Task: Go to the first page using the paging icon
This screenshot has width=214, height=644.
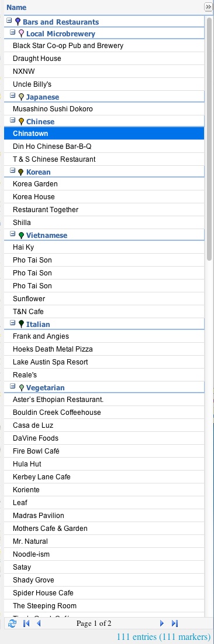Action: [27, 623]
